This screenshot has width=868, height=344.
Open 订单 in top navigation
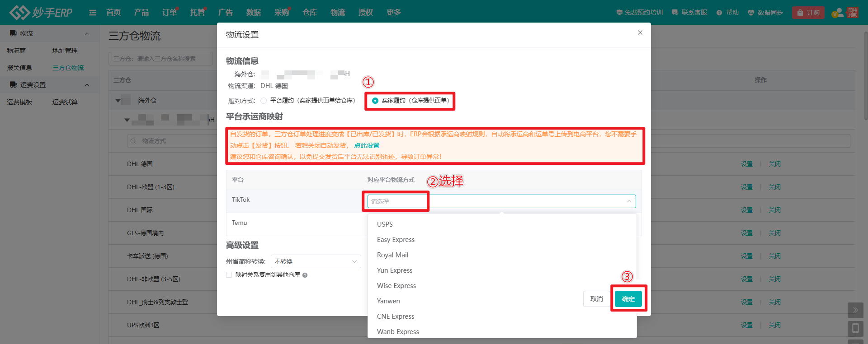tap(170, 13)
